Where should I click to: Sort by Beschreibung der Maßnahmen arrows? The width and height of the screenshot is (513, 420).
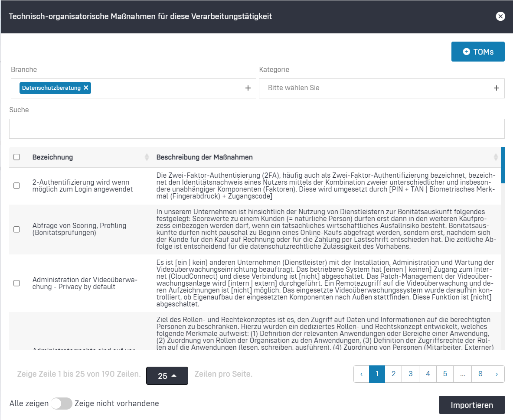(496, 157)
